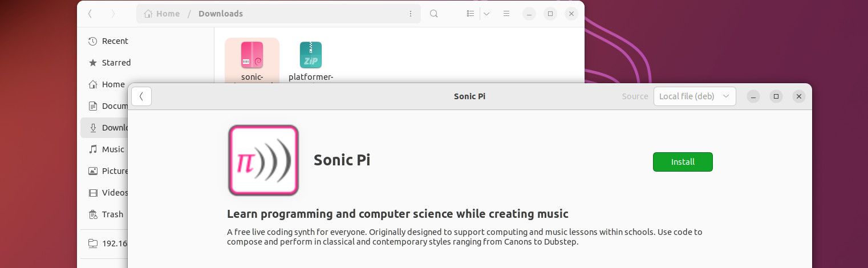Select the sonic-pi deb package in Files
Viewport: 868px width, 268px height.
252,62
